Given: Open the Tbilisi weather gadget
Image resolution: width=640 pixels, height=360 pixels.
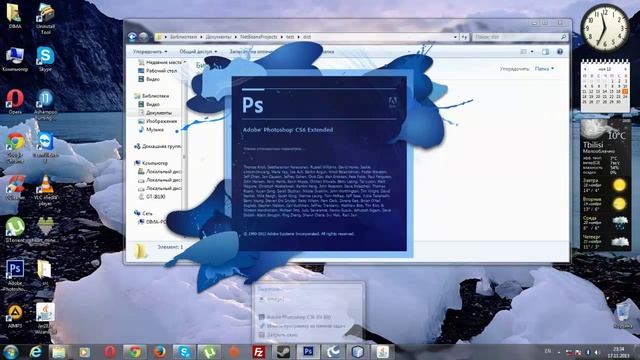Looking at the screenshot, I should [605, 184].
